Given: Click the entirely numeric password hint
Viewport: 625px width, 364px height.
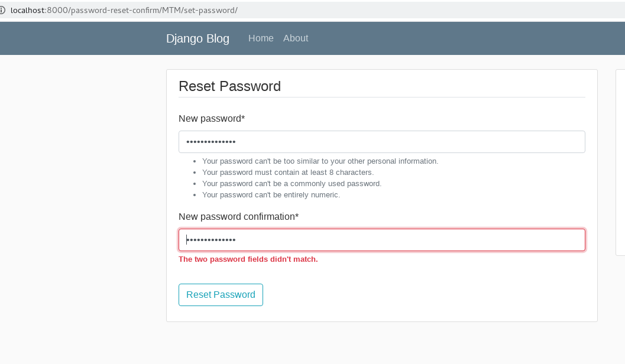Looking at the screenshot, I should point(271,195).
